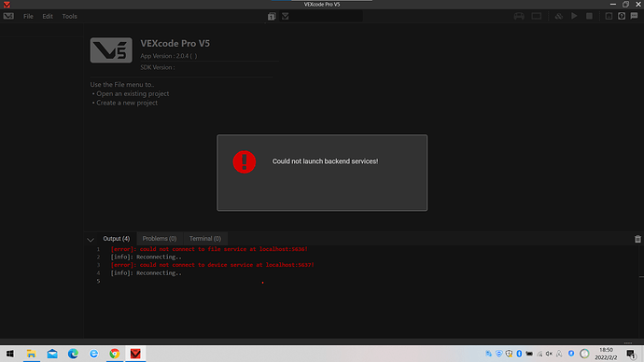Open the Tools menu
The image size is (644, 362).
tap(69, 17)
